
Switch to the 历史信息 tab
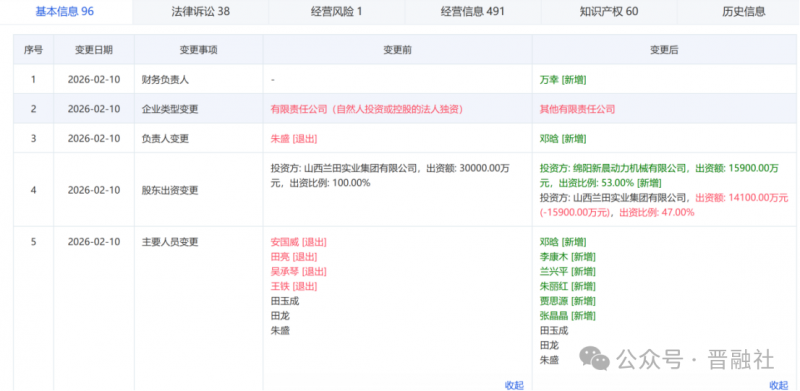click(x=744, y=12)
